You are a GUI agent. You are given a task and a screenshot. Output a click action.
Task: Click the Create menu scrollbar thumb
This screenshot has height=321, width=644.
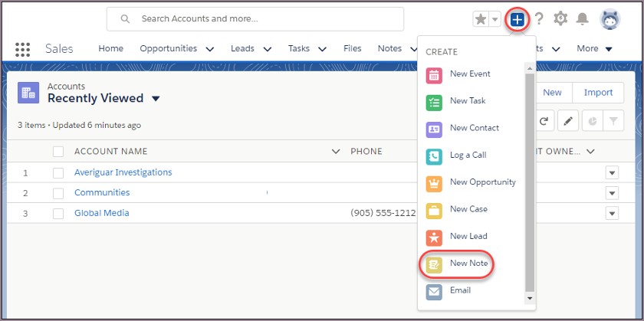tap(530, 182)
